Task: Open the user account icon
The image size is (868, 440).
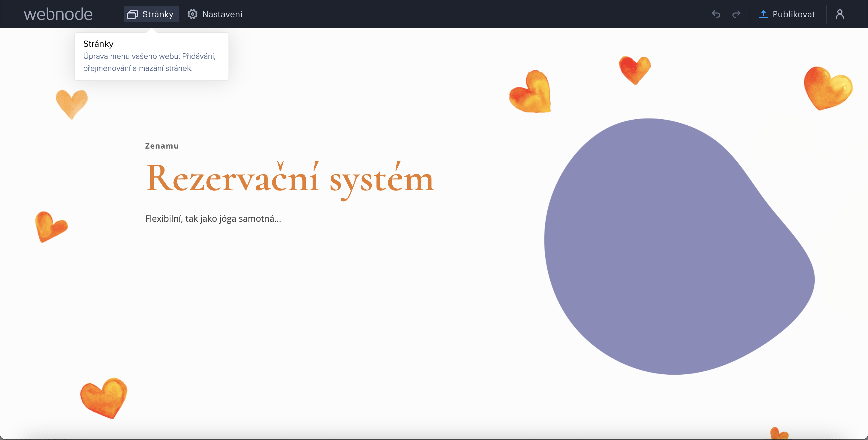Action: tap(840, 14)
